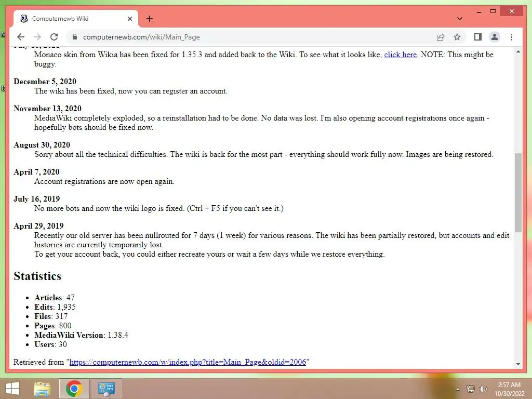The image size is (532, 399).
Task: Open the network status tray icon
Action: (470, 389)
